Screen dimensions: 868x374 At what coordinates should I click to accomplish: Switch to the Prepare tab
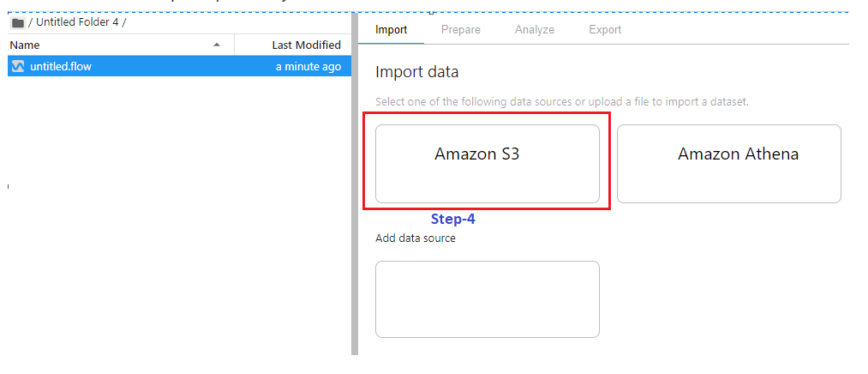[x=461, y=30]
